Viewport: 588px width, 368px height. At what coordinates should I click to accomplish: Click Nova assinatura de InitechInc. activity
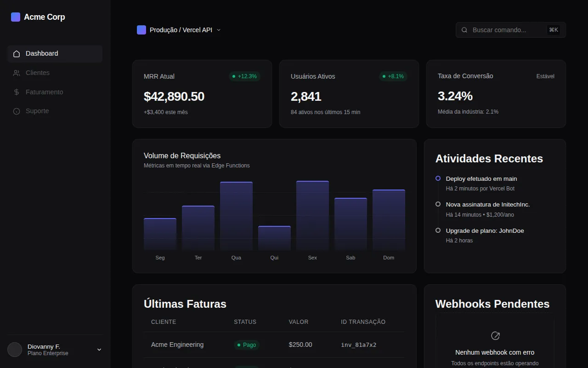(488, 205)
